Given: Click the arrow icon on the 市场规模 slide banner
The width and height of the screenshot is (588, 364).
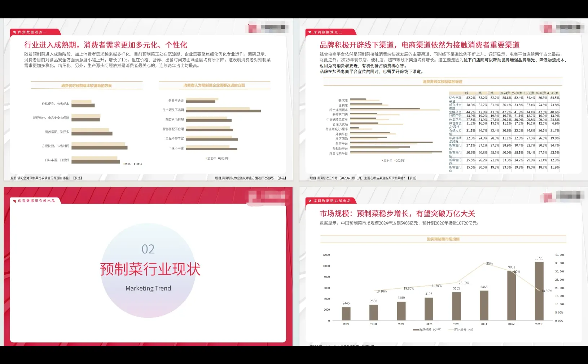Looking at the screenshot, I should point(310,201).
